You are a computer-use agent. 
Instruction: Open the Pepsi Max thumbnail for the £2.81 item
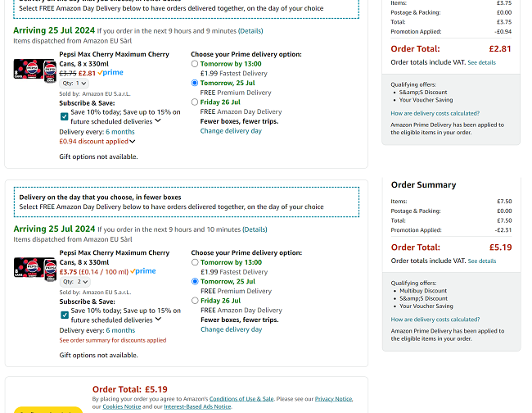[x=34, y=68]
